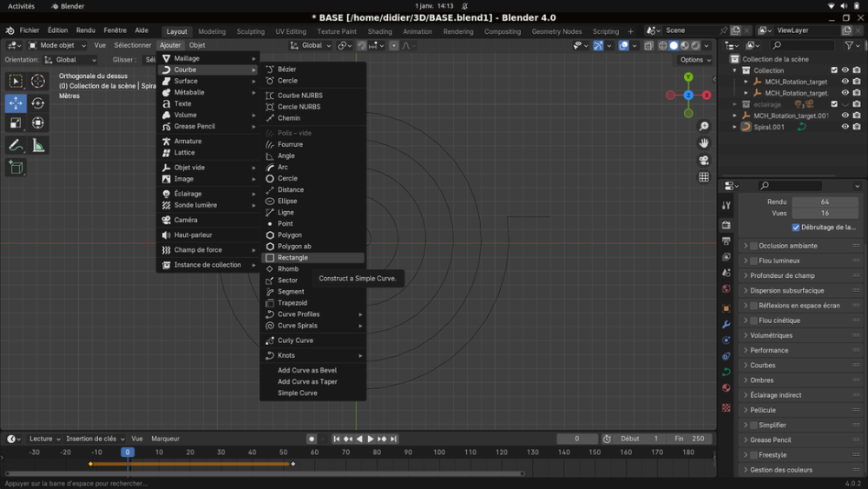Click the pan view hand icon
868x489 pixels.
pos(704,142)
